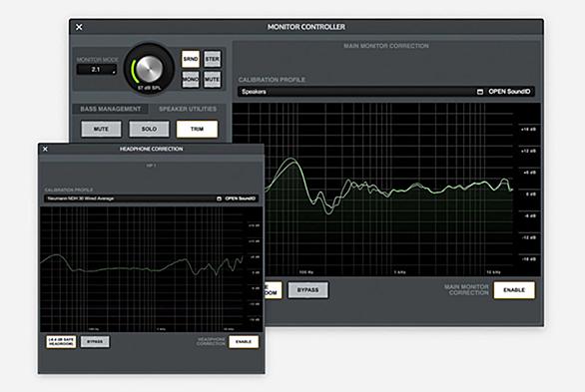Click OPEN SoundID in headphone correction
The image size is (585, 392).
pos(240,198)
